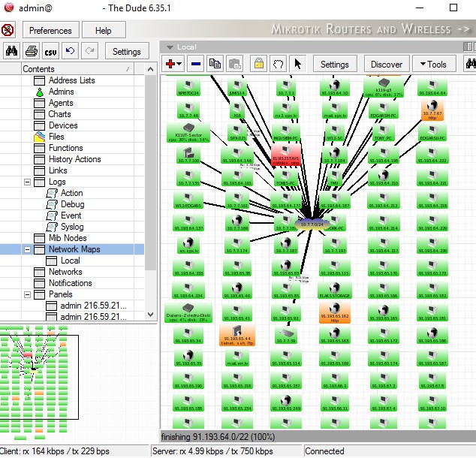Export with the CSV icon
The height and width of the screenshot is (458, 476).
click(50, 51)
